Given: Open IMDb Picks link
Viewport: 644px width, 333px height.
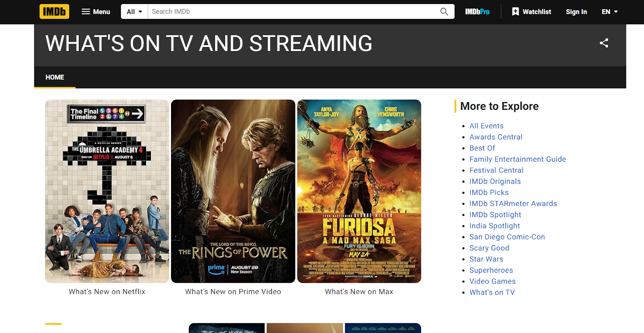Looking at the screenshot, I should pyautogui.click(x=489, y=193).
